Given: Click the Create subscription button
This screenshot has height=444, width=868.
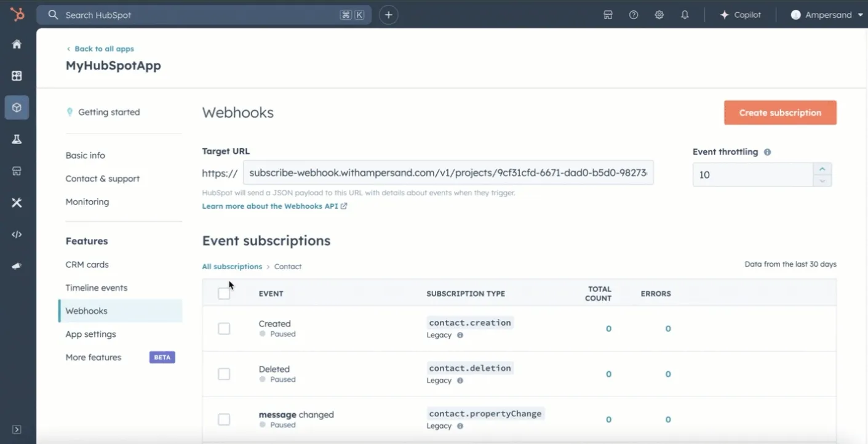Looking at the screenshot, I should pos(779,112).
